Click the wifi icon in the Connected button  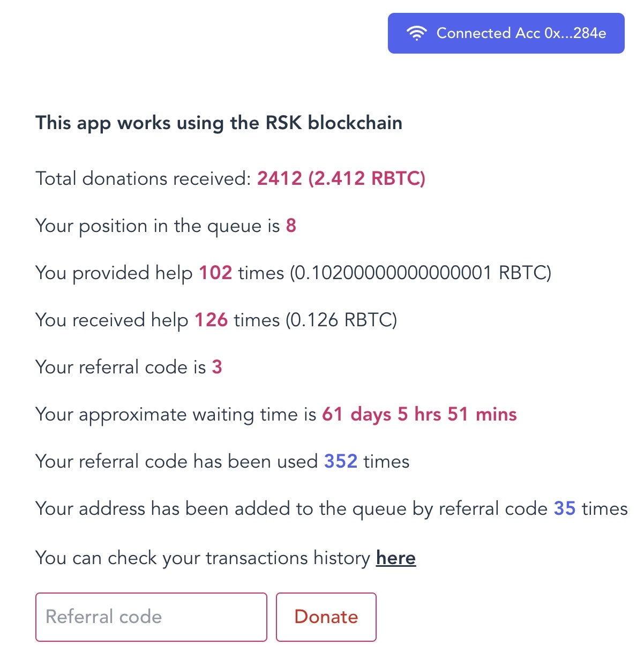(x=416, y=33)
